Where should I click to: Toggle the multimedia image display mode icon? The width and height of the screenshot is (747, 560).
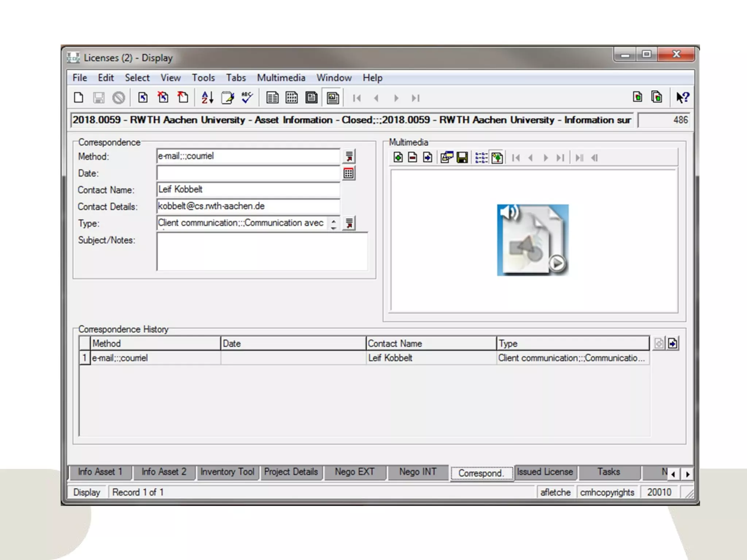[x=497, y=157]
